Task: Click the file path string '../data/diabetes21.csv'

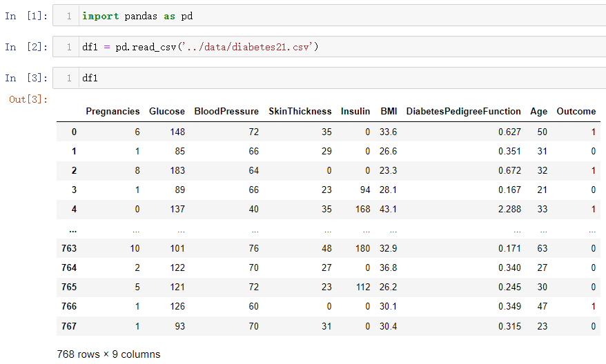Action: (x=247, y=47)
